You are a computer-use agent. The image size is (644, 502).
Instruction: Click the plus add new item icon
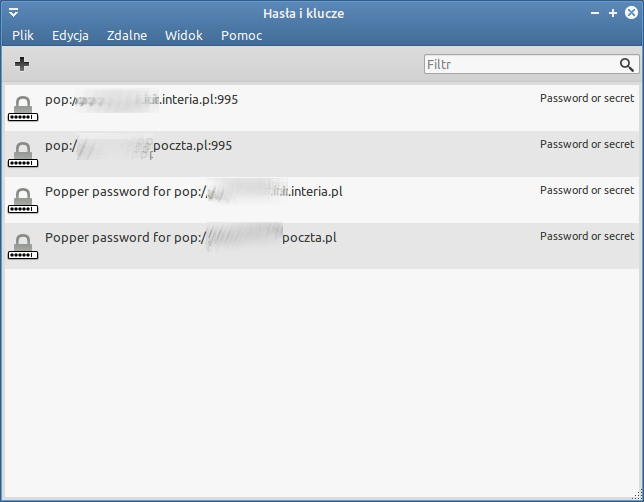22,64
